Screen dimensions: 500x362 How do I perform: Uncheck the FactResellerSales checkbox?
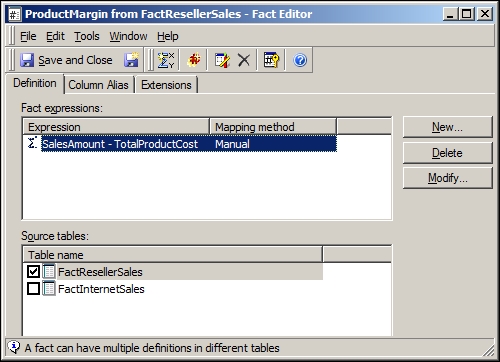33,271
